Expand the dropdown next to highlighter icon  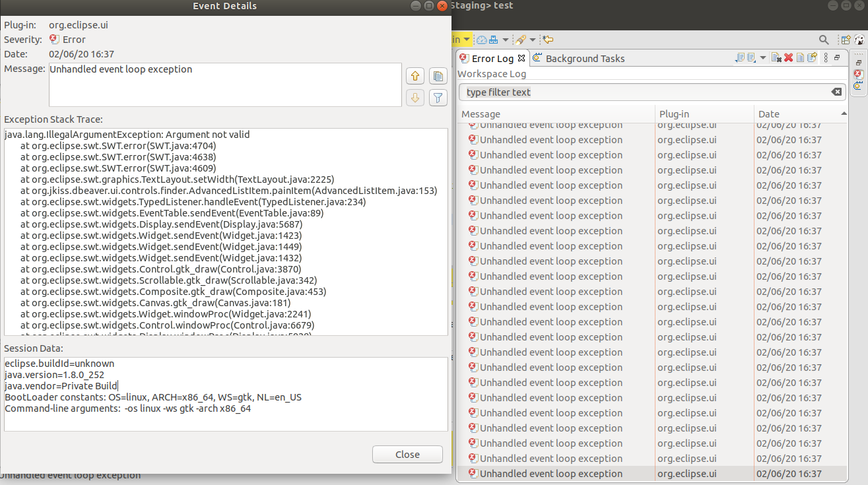coord(532,40)
